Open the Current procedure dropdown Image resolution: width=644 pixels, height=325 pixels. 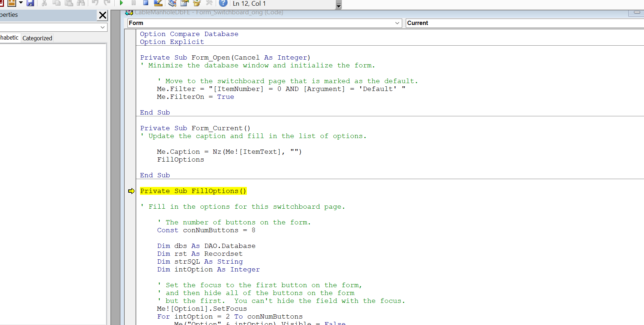coord(525,23)
